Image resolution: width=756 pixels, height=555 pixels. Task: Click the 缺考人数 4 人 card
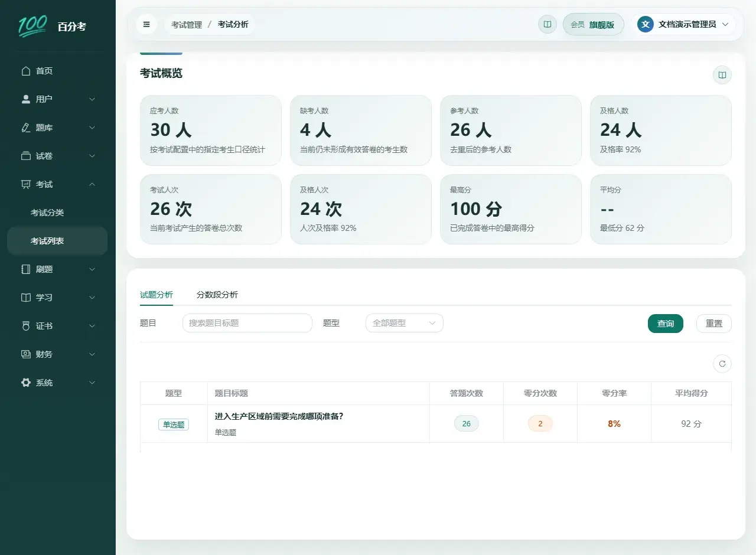(x=361, y=130)
